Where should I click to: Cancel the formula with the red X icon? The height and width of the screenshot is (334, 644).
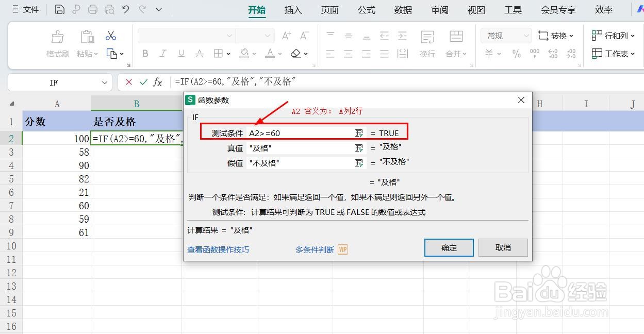click(128, 82)
